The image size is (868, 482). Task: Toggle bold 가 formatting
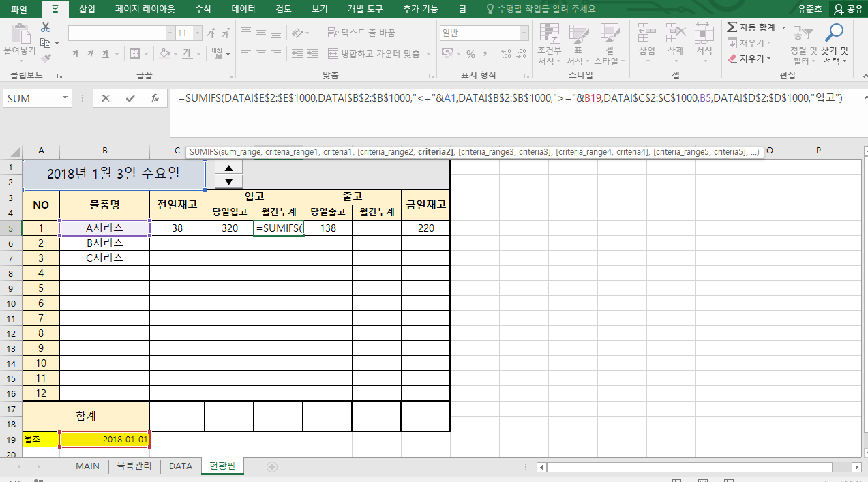pyautogui.click(x=76, y=54)
